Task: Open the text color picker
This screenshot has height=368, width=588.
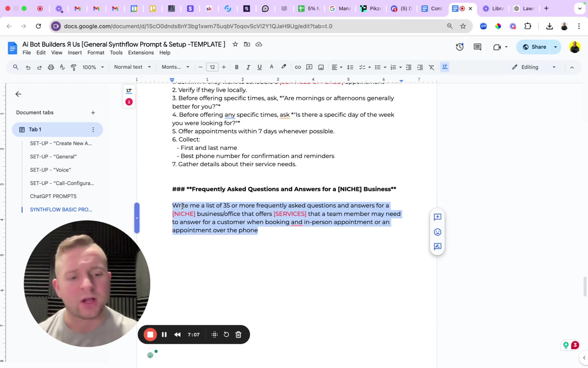Action: point(272,67)
